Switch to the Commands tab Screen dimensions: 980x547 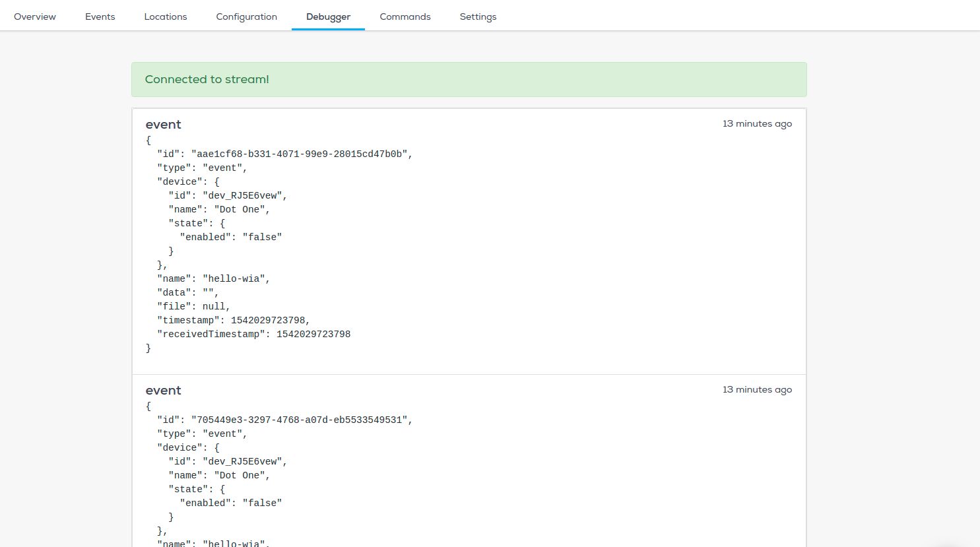click(405, 16)
